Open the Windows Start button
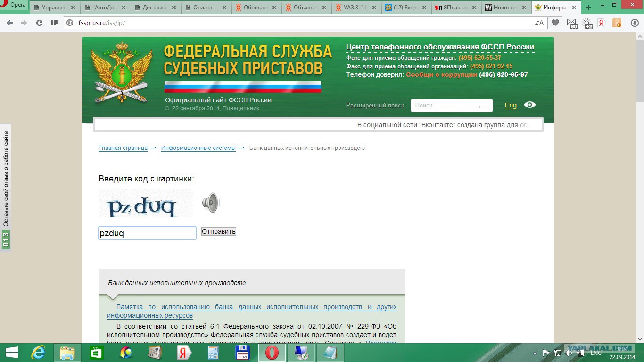The height and width of the screenshot is (362, 644). tap(11, 353)
